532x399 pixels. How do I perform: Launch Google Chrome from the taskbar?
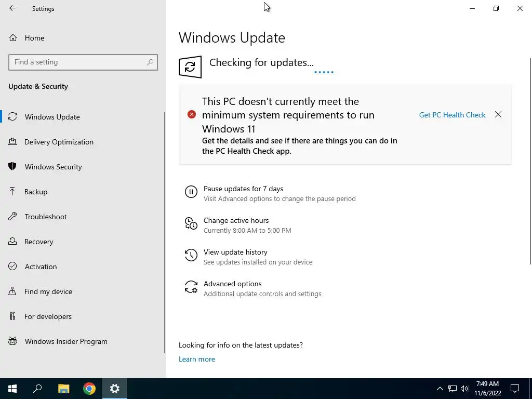click(x=89, y=389)
